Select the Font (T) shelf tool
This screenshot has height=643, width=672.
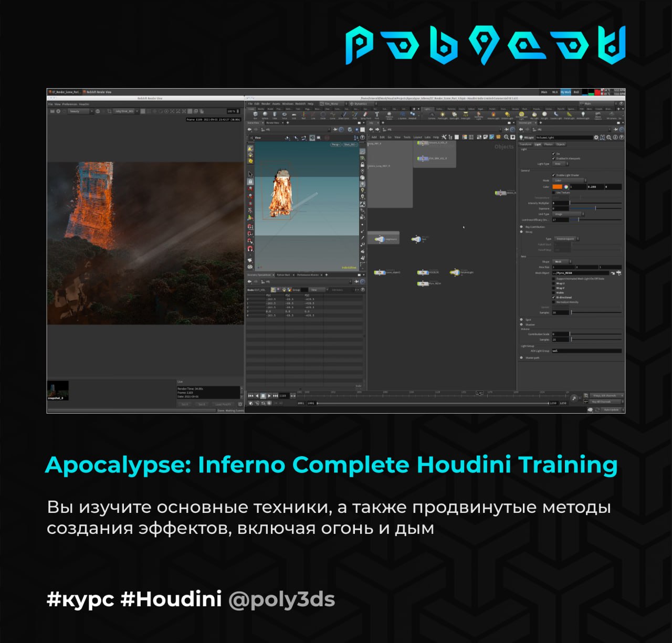click(x=376, y=114)
